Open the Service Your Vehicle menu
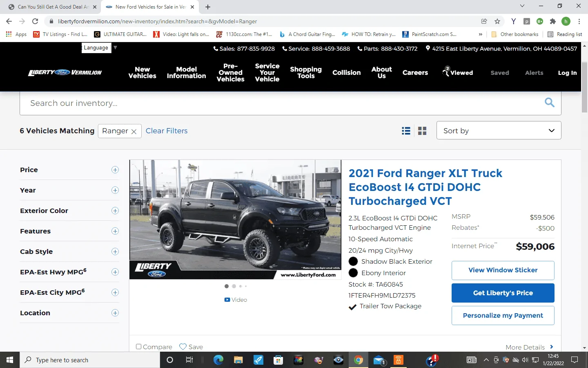The height and width of the screenshot is (368, 588). point(267,72)
